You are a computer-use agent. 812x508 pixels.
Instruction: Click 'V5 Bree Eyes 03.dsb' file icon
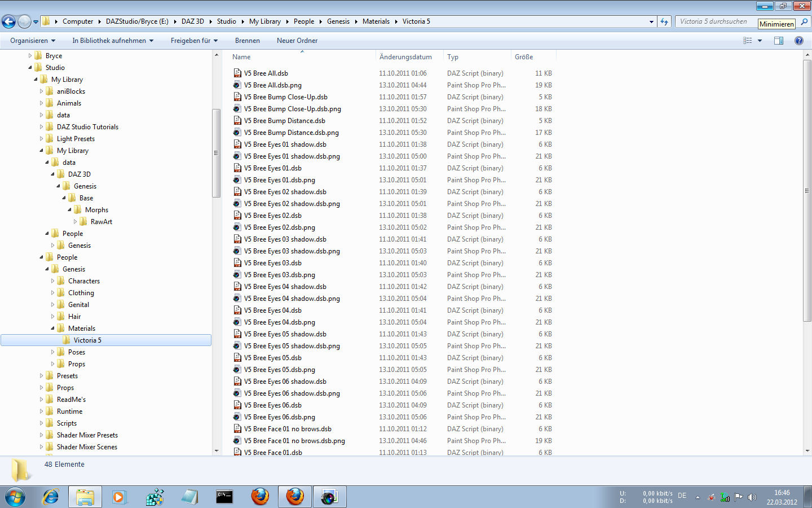point(237,263)
